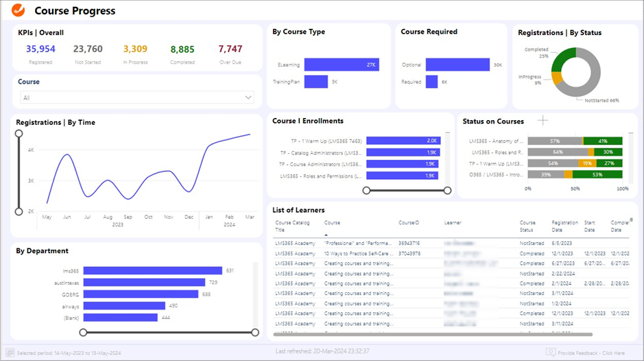
Task: Click the orange checkmark logo icon
Action: tap(19, 10)
